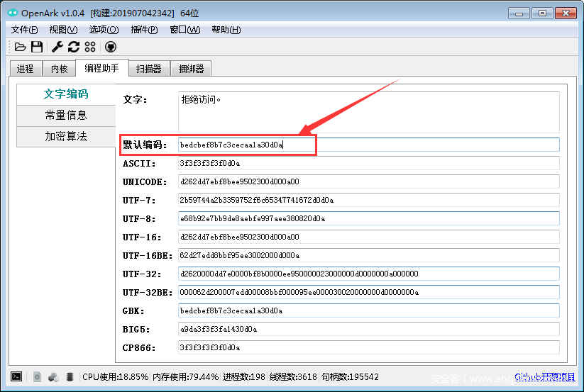Screen dimensions: 584x392
Task: Switch to the 进程 tab
Action: click(26, 69)
